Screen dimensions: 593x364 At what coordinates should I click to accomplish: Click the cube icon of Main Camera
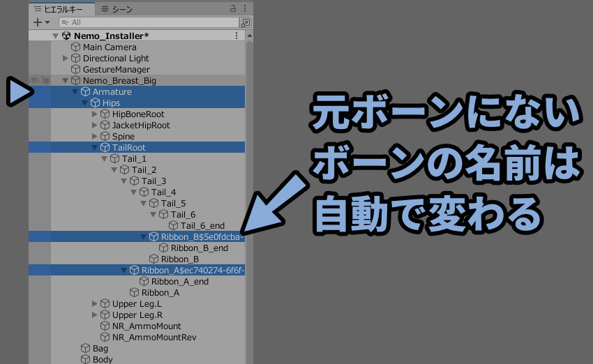(x=75, y=47)
